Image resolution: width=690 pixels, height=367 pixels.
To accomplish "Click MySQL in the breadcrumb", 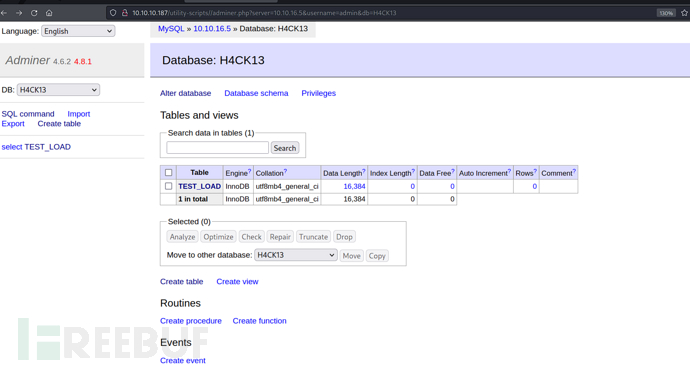I will (171, 29).
